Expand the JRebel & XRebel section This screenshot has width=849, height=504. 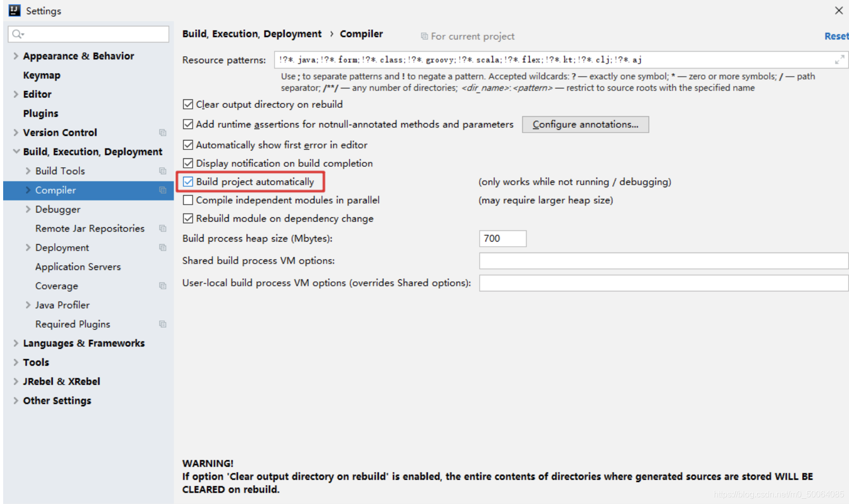pyautogui.click(x=16, y=381)
